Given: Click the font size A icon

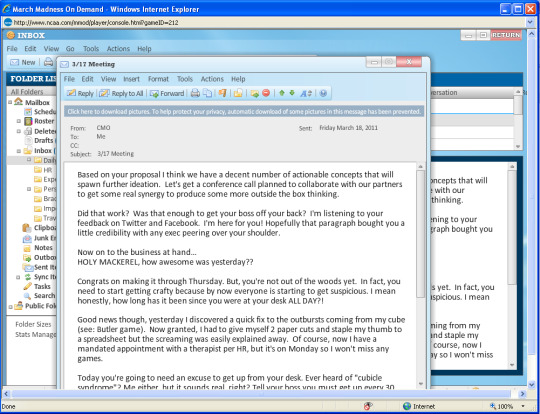Looking at the screenshot, I should [306, 93].
